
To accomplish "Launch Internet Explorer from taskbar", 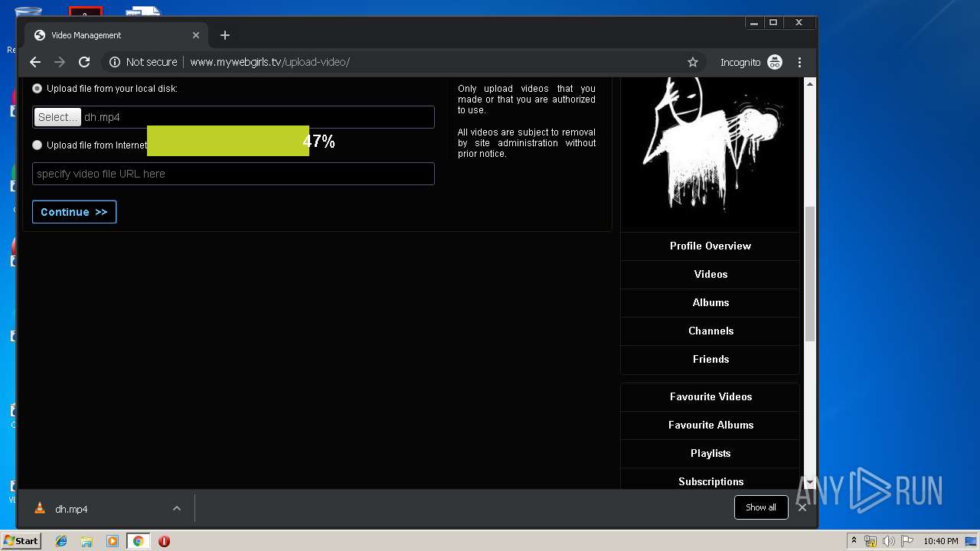I will [61, 541].
